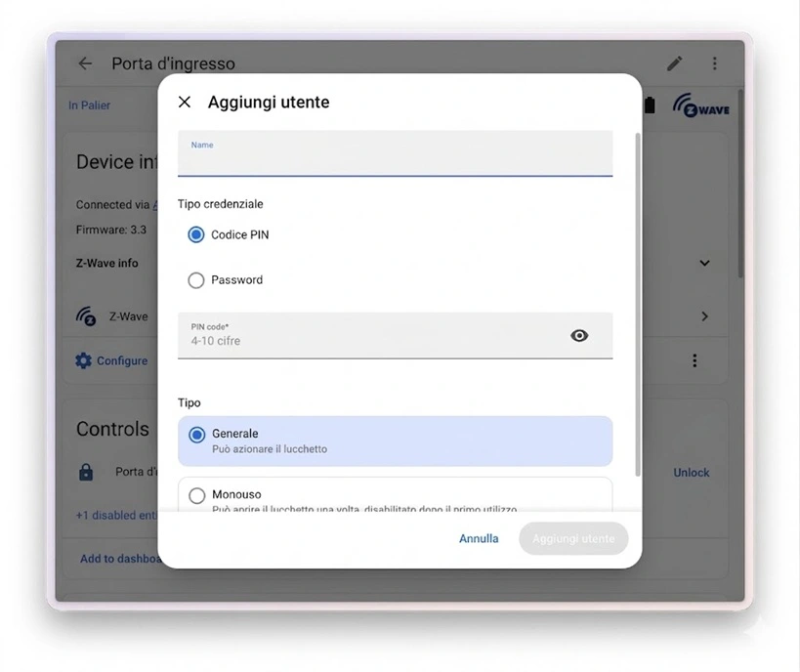Toggle PIN visibility with the eye icon

pyautogui.click(x=579, y=336)
